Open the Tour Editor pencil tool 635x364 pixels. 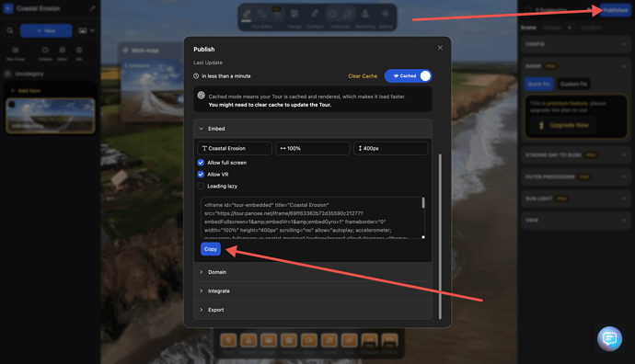pyautogui.click(x=247, y=14)
